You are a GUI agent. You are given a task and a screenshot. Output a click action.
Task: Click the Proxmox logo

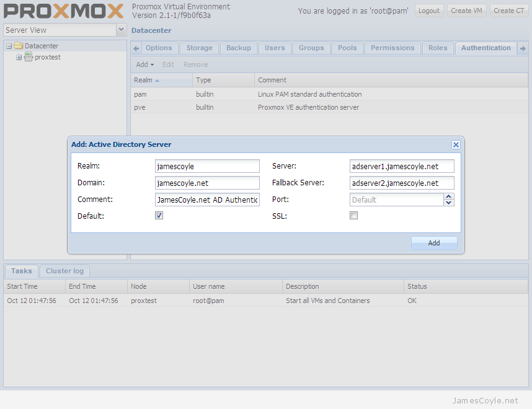coord(63,11)
